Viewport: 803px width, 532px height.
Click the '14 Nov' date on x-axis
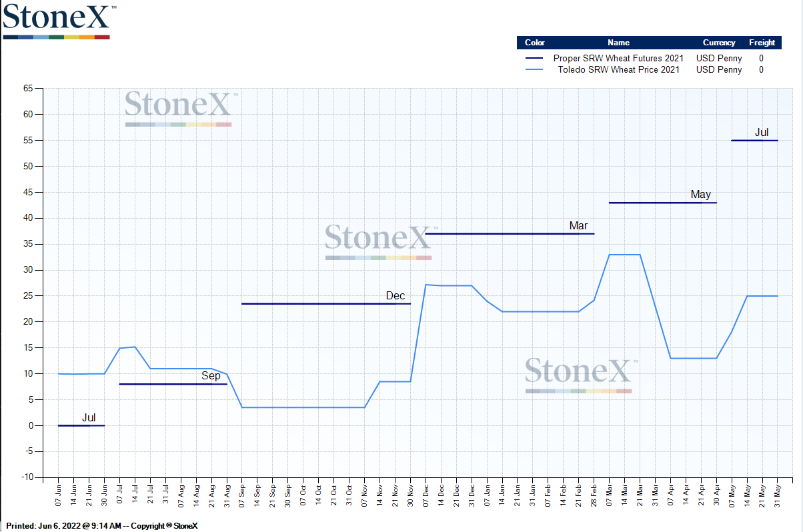click(x=380, y=495)
